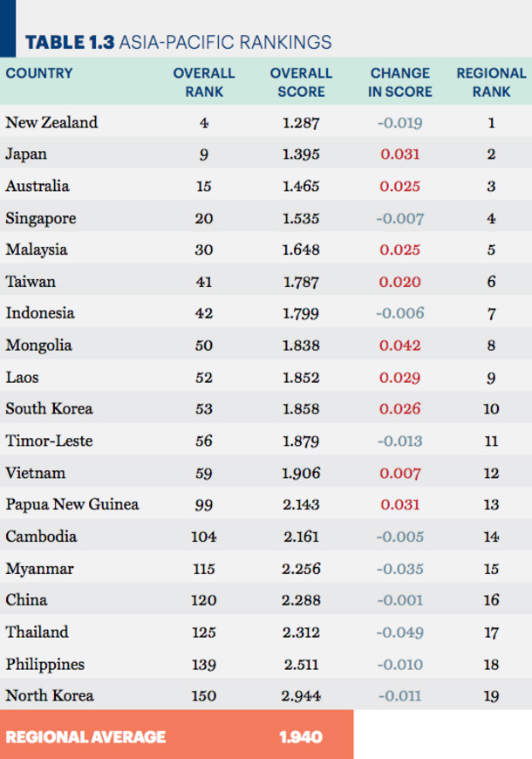Select South Korea's regional rank 10
Image resolution: width=532 pixels, height=759 pixels.
point(491,409)
